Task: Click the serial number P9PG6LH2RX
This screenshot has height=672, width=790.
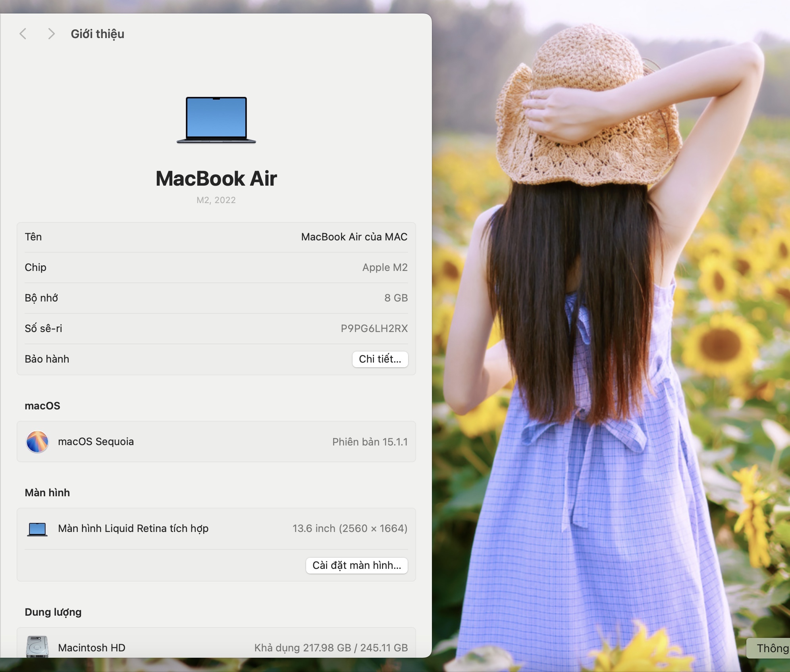Action: (374, 328)
